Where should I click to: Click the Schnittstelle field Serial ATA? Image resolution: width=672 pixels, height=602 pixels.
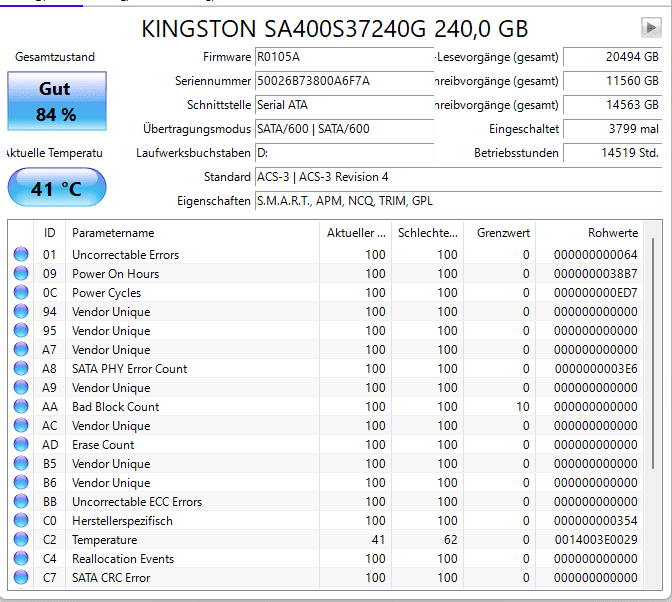345,105
